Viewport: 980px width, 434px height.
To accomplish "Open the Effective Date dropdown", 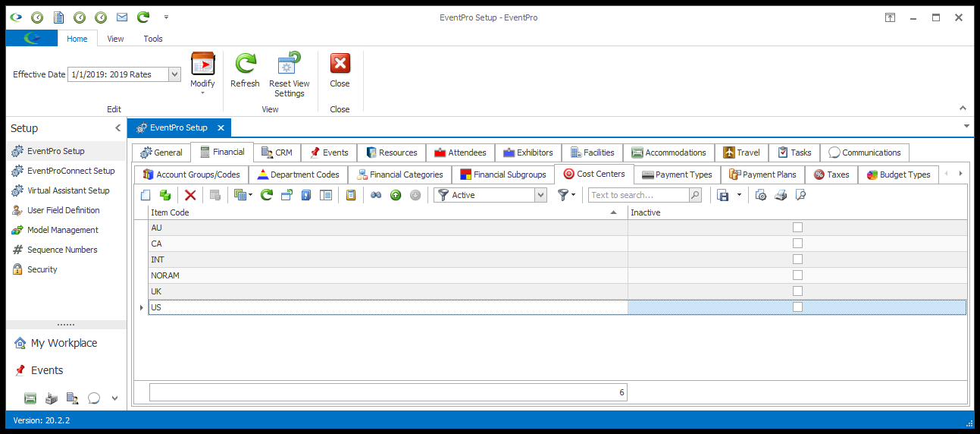I will click(x=174, y=74).
